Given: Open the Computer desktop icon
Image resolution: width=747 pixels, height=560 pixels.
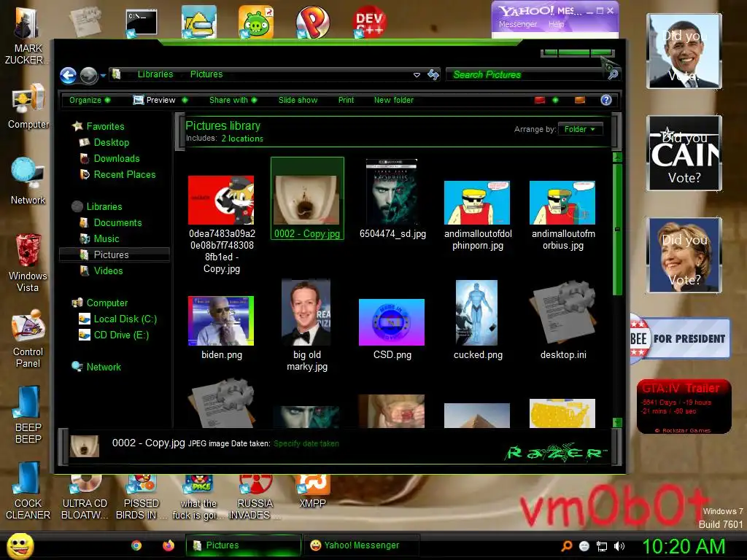Looking at the screenshot, I should 28,106.
